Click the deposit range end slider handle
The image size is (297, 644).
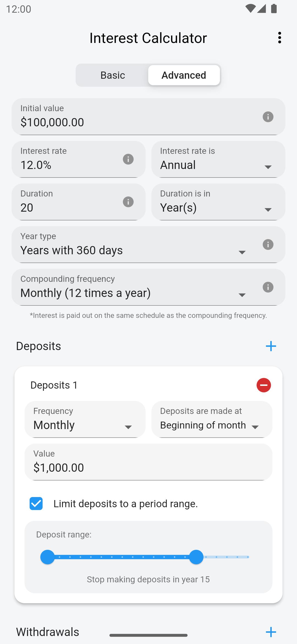196,557
